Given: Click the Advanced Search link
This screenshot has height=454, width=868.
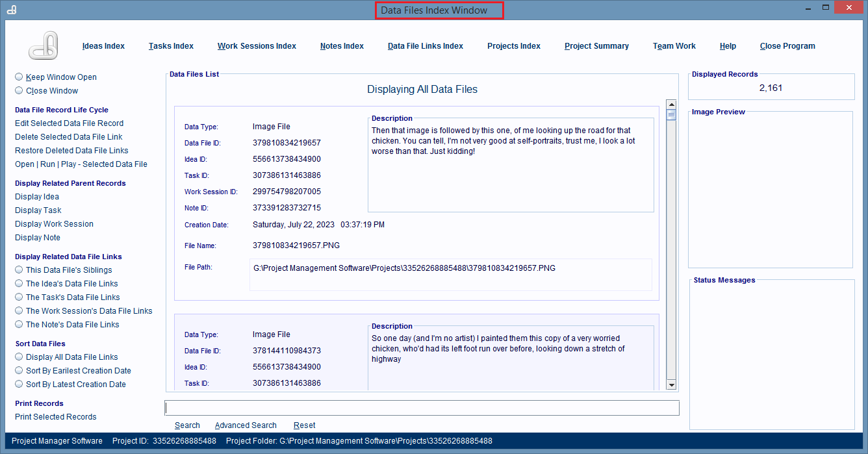Looking at the screenshot, I should pos(246,425).
